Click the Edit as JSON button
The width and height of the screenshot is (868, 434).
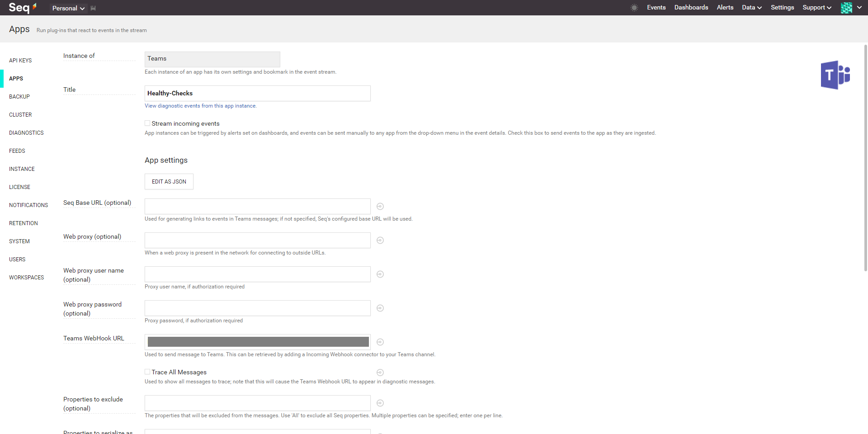tap(169, 182)
